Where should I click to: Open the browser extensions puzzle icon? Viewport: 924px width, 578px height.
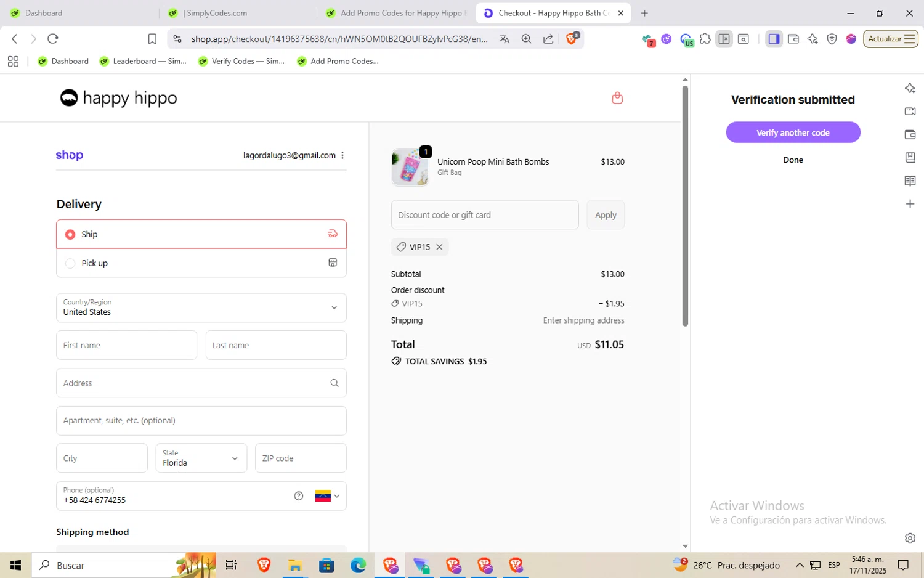pos(705,39)
